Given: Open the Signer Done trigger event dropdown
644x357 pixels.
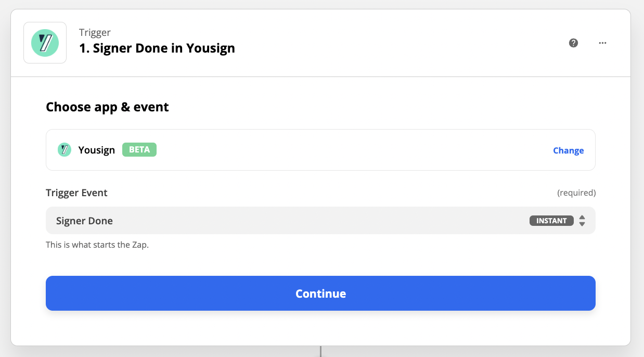Looking at the screenshot, I should pyautogui.click(x=320, y=221).
